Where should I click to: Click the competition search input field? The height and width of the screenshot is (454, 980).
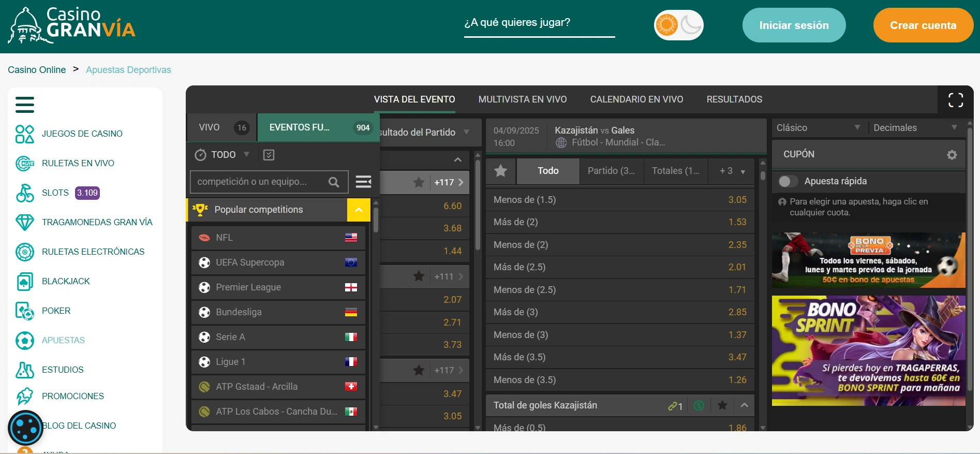click(x=259, y=182)
